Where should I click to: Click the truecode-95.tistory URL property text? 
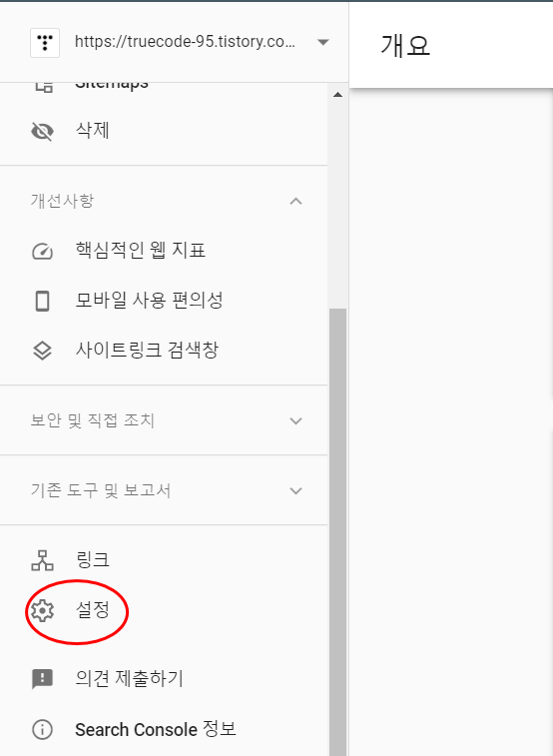[x=185, y=42]
